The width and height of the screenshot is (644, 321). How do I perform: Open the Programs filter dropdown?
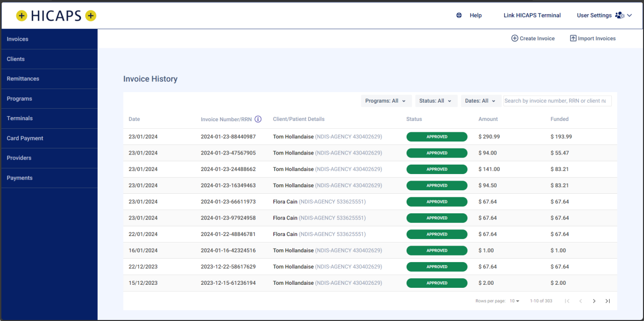click(x=386, y=101)
